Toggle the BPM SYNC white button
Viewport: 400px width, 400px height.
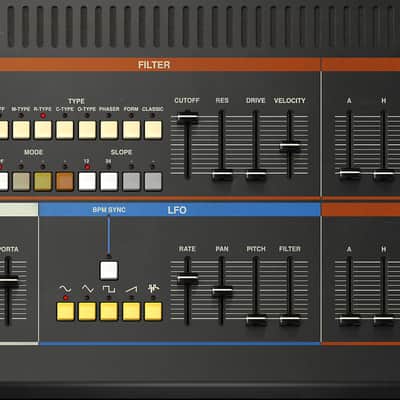[109, 270]
